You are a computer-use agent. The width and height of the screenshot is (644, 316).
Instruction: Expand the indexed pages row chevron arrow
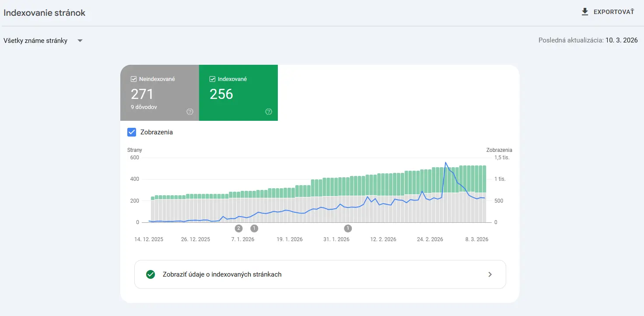point(490,274)
